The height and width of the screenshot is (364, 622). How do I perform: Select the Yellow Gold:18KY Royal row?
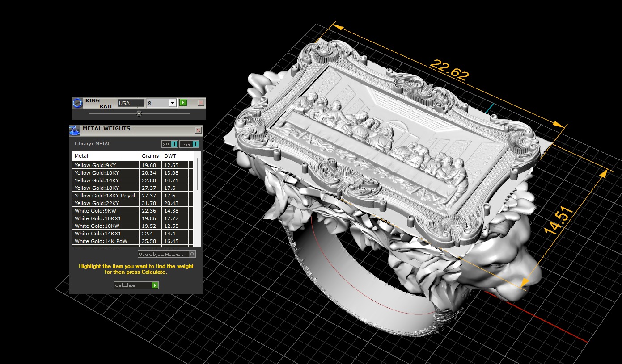click(x=133, y=196)
